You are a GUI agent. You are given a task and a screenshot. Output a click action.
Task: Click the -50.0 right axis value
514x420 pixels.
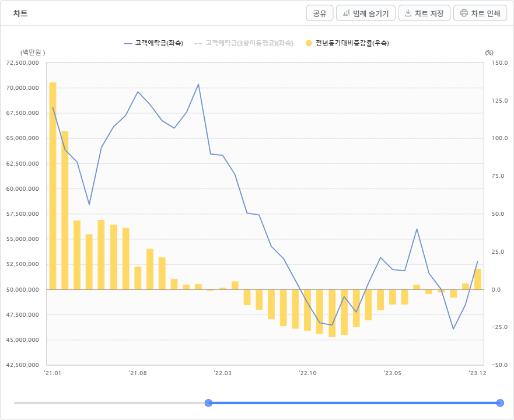pos(499,365)
